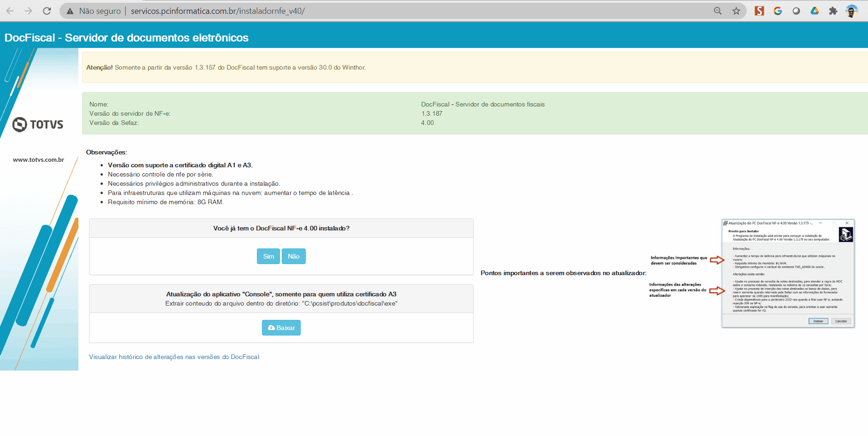Click the 'Necessários privilégios administrativos' list item
This screenshot has width=868, height=436.
(x=194, y=183)
